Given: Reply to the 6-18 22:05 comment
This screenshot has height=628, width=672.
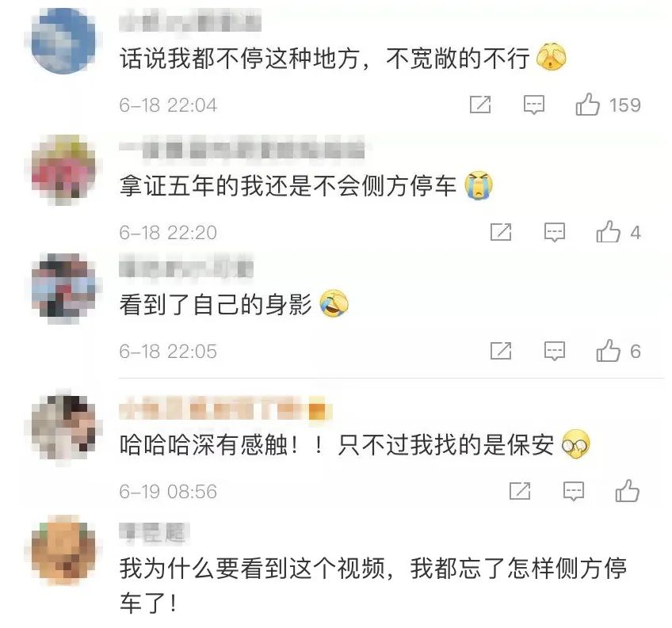Looking at the screenshot, I should (555, 351).
